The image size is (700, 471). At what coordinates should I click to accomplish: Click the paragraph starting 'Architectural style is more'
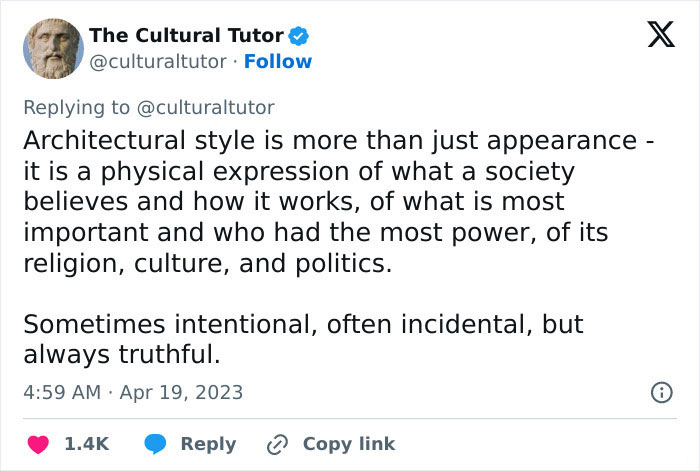338,201
